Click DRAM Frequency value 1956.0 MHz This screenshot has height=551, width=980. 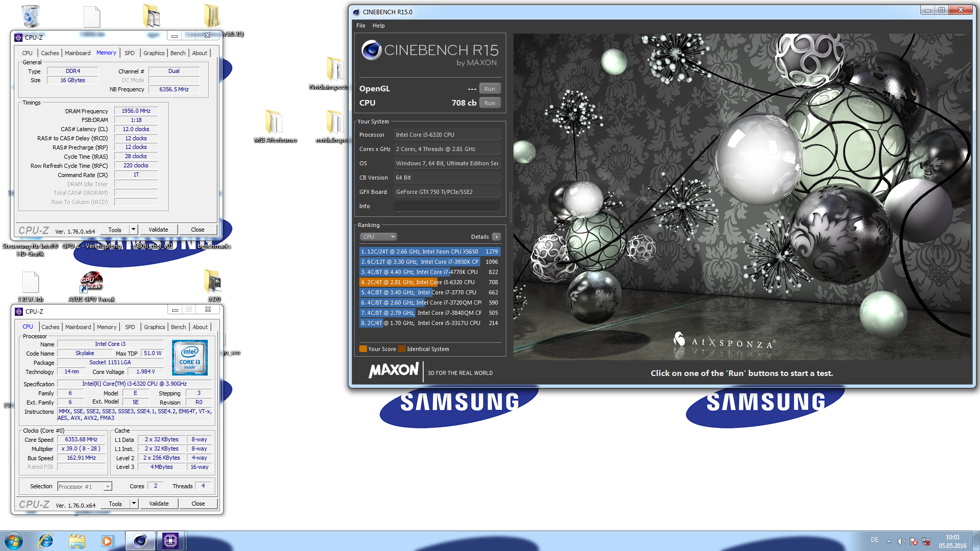[136, 111]
